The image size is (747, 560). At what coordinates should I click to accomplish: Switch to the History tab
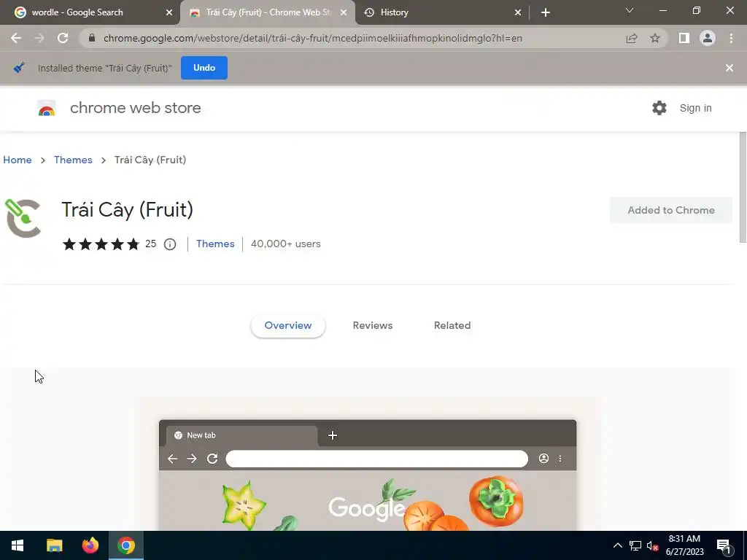[x=442, y=12]
